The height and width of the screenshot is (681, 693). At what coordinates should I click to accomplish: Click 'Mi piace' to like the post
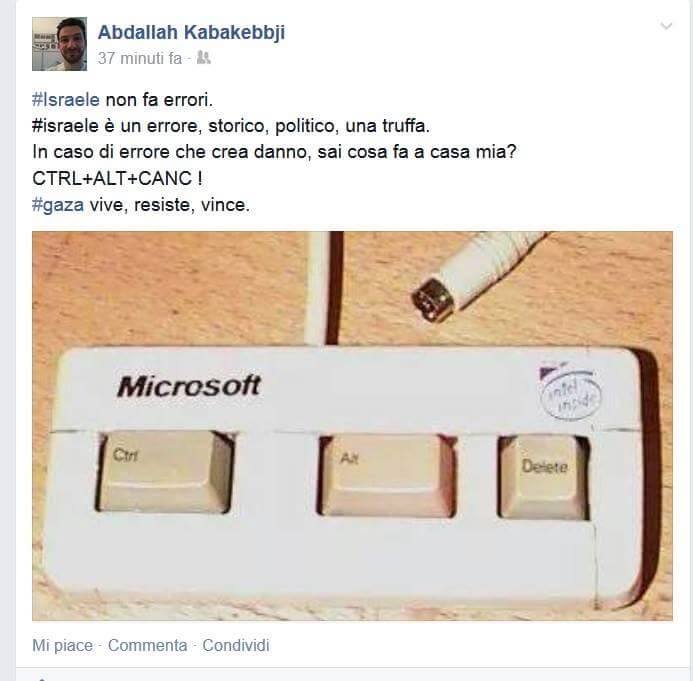coord(62,645)
